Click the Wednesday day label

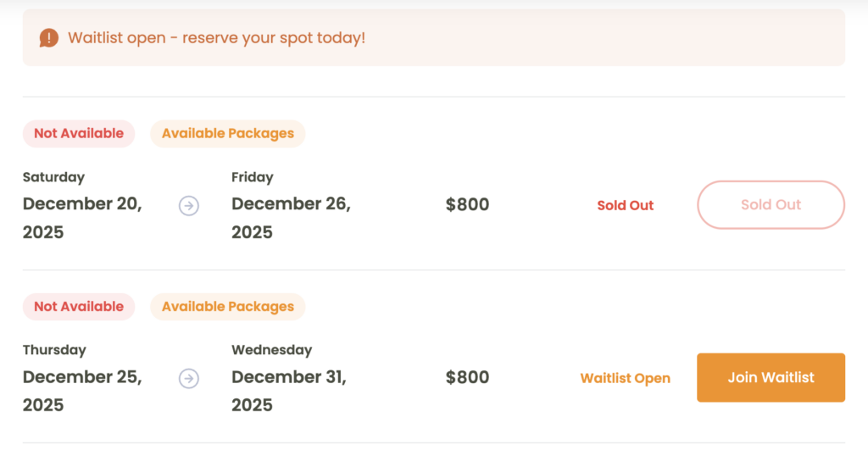point(271,350)
